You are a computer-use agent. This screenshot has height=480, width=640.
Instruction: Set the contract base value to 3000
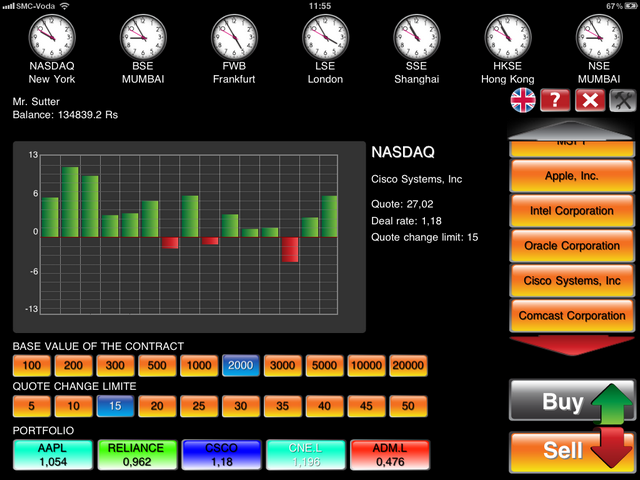(282, 365)
